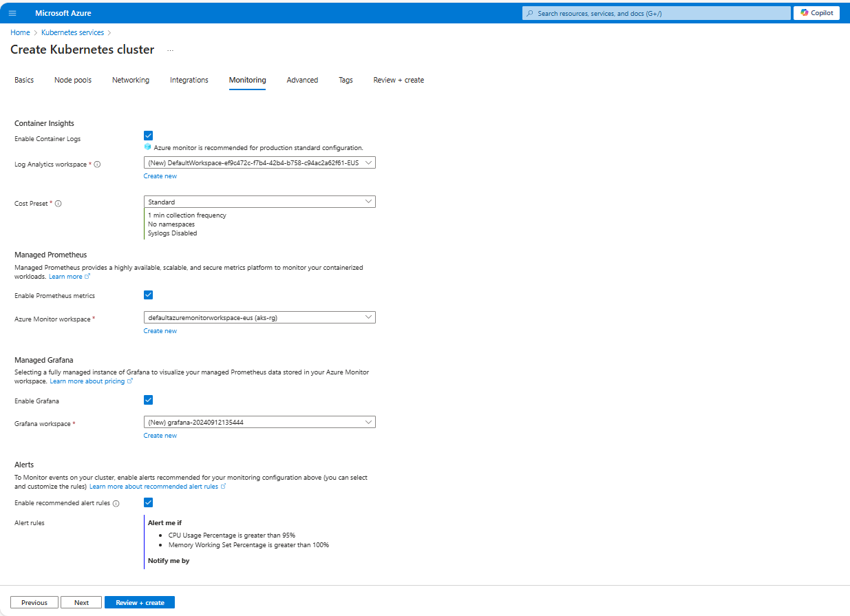Click the search resources input field
This screenshot has width=850, height=616.
tap(657, 13)
